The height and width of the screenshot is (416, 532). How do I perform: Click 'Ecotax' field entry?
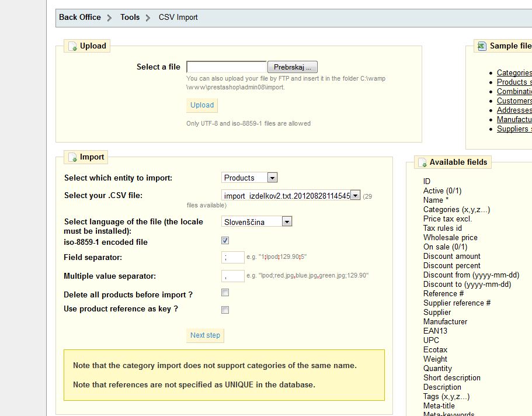[435, 349]
